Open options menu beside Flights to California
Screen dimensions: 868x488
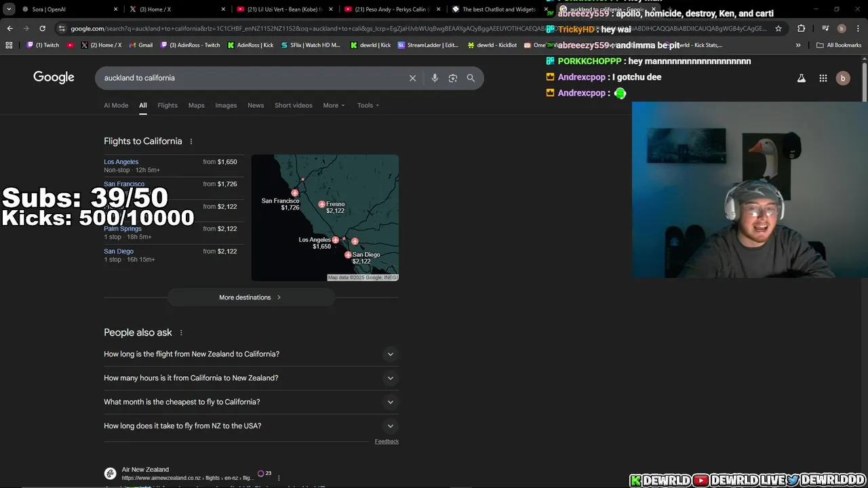point(191,142)
